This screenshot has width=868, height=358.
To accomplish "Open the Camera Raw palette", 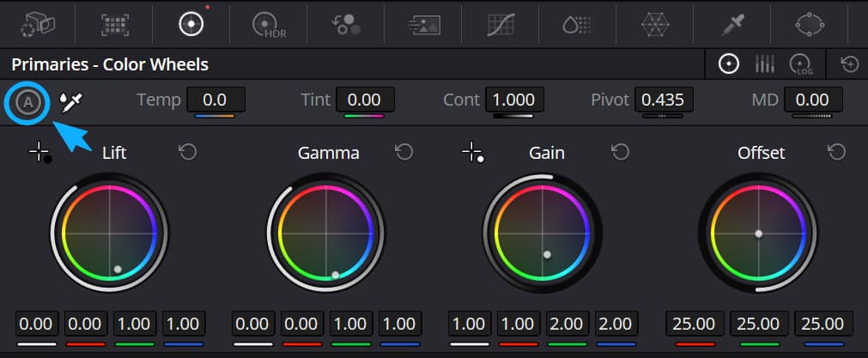I will (38, 24).
